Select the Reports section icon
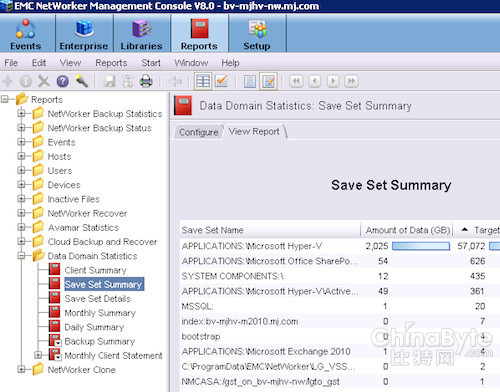 [199, 34]
